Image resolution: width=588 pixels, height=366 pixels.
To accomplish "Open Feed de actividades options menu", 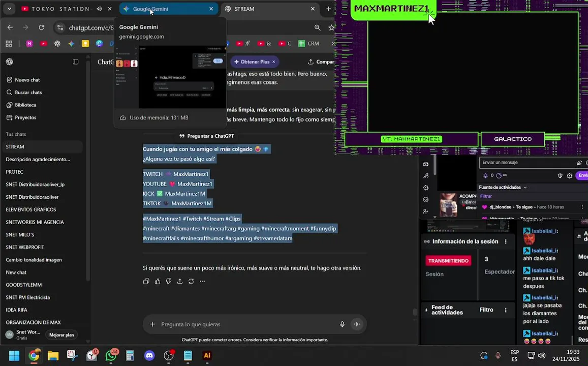I will [506, 310].
